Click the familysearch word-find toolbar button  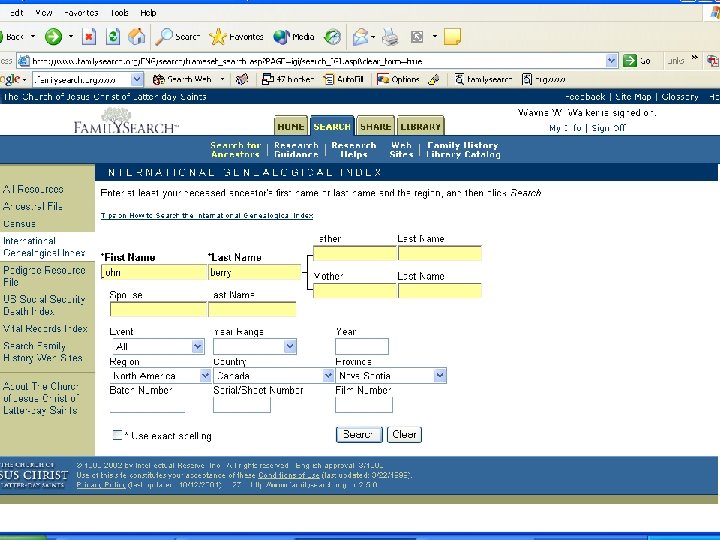483,79
